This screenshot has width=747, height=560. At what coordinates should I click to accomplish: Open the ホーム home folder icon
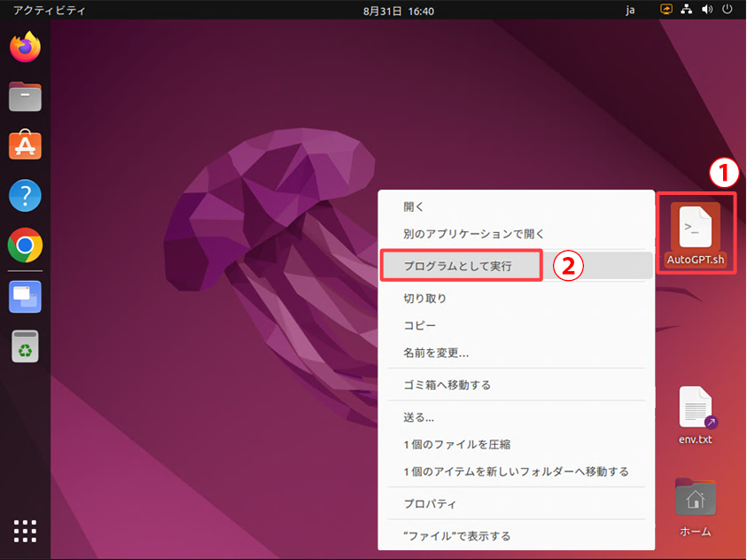pyautogui.click(x=696, y=505)
